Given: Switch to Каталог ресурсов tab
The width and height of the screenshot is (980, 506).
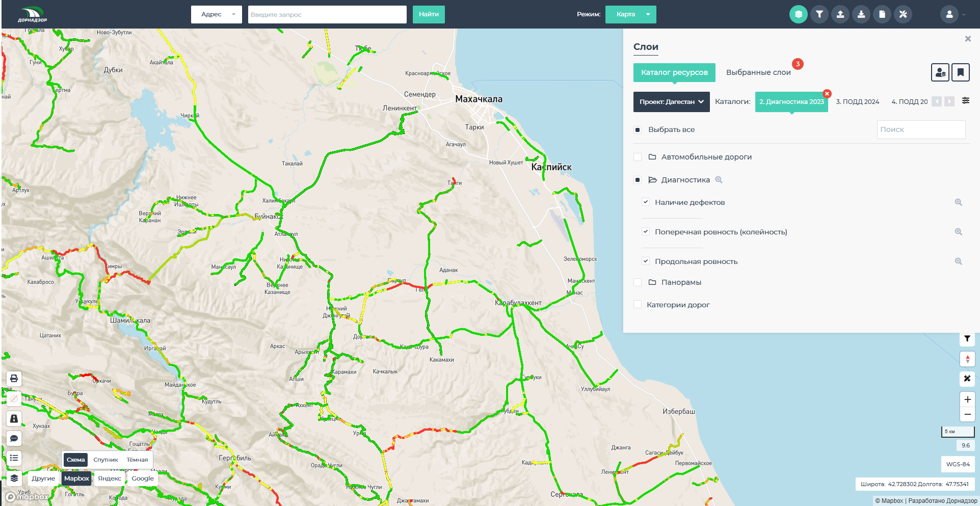Looking at the screenshot, I should click(x=674, y=72).
